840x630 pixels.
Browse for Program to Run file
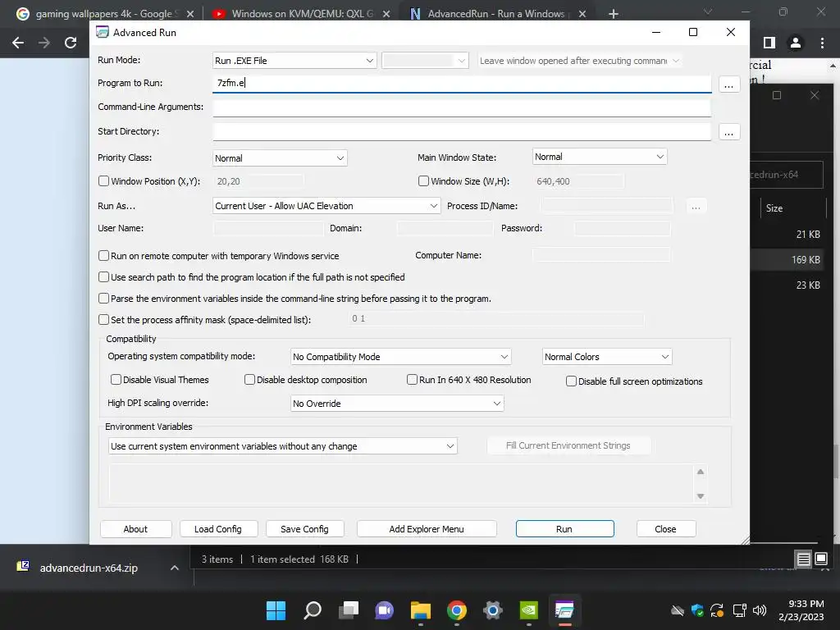coord(729,84)
